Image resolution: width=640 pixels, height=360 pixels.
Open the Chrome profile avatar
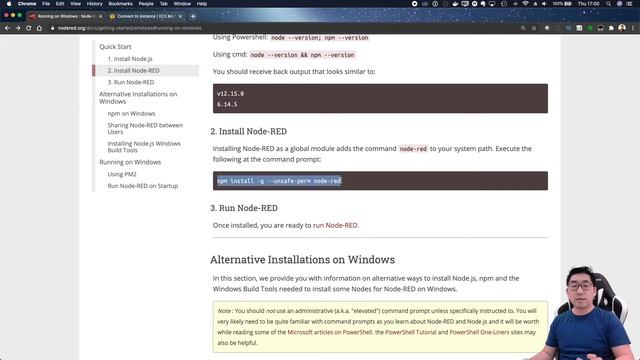coord(622,28)
